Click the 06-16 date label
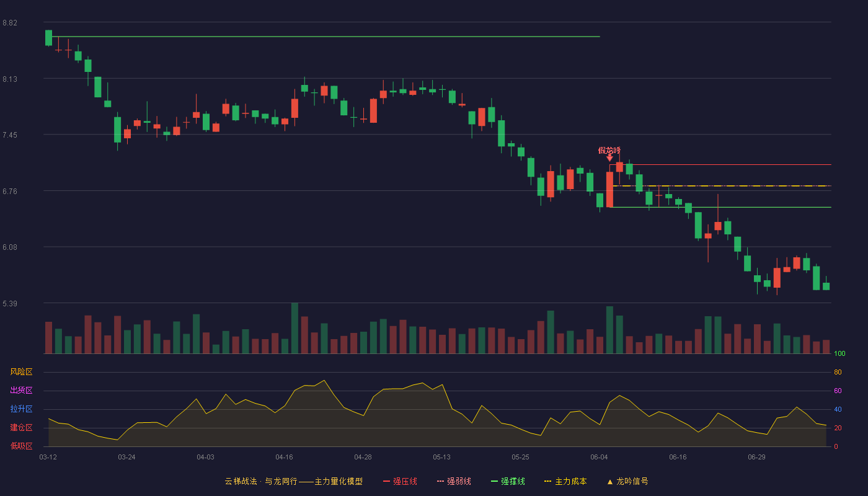868x496 pixels. point(678,457)
